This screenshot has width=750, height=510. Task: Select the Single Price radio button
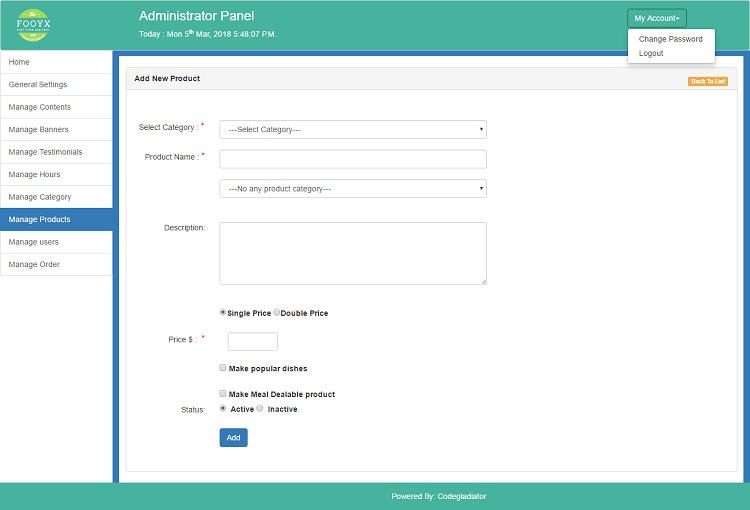coord(223,313)
